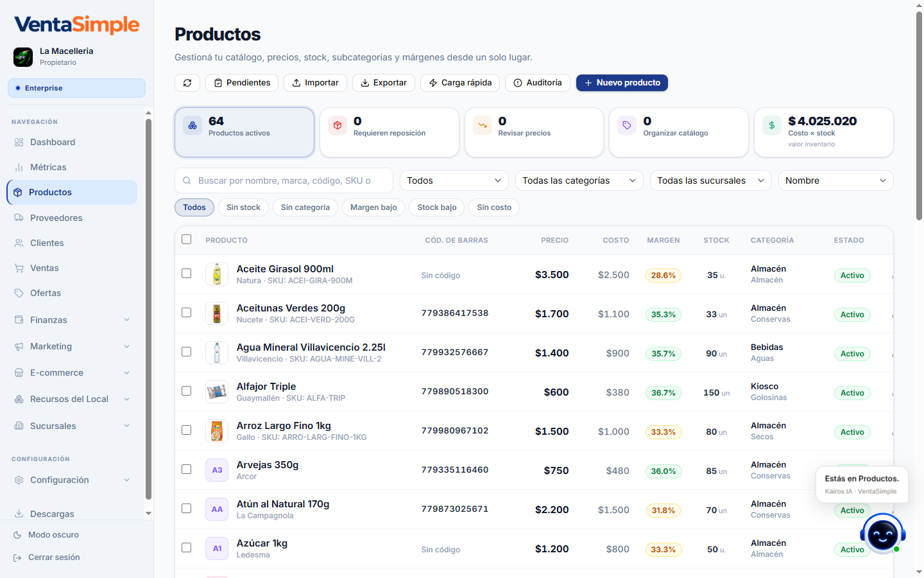This screenshot has width=924, height=578.
Task: Open the Todas las sucursales dropdown
Action: coord(711,180)
